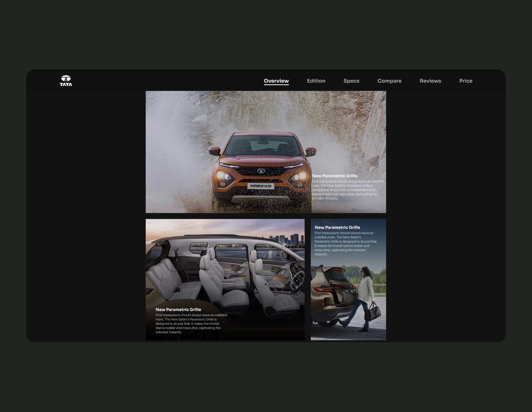
Task: Switch to the Edition tab
Action: pos(316,81)
